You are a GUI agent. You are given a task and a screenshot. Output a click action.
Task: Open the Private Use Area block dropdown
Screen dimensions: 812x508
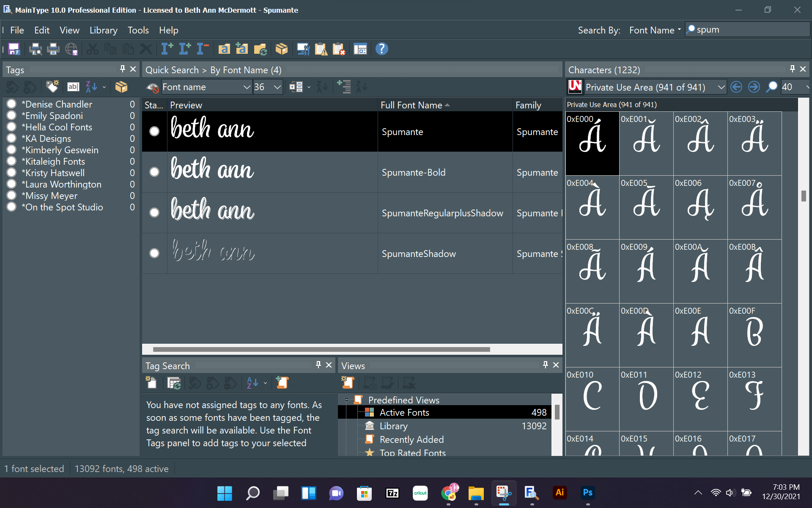tap(721, 87)
